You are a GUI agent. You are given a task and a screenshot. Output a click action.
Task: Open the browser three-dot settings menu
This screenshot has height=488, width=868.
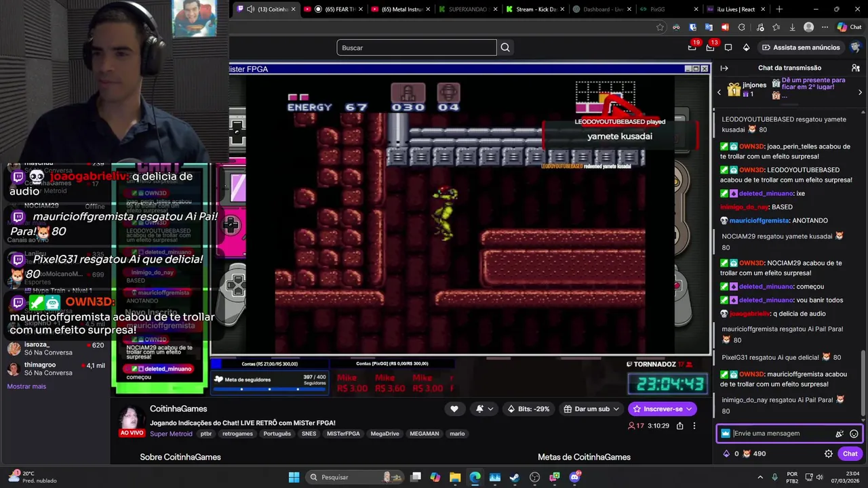(825, 27)
